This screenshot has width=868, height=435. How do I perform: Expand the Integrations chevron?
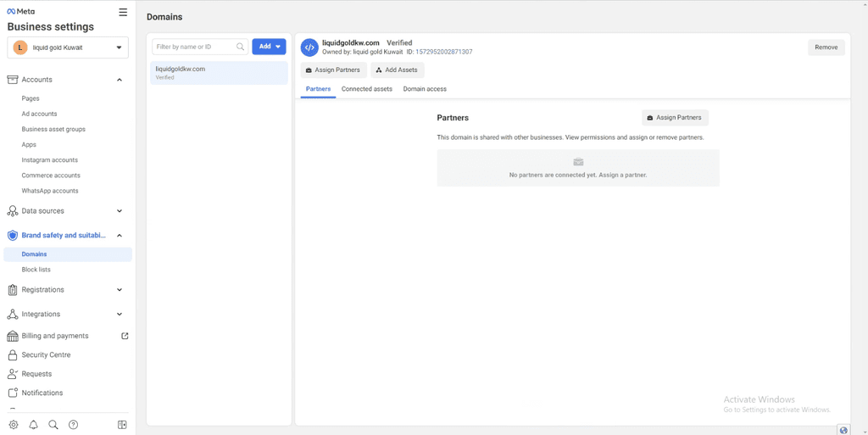click(120, 315)
